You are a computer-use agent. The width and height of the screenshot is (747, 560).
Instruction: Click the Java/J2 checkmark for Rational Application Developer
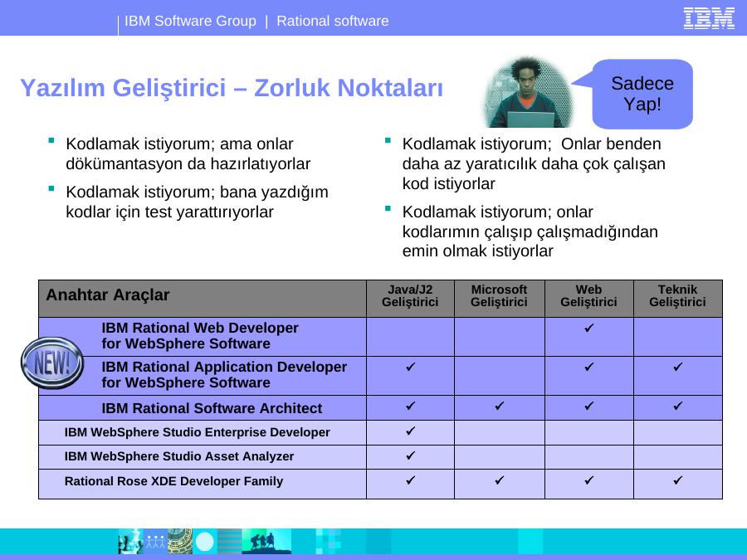point(410,367)
